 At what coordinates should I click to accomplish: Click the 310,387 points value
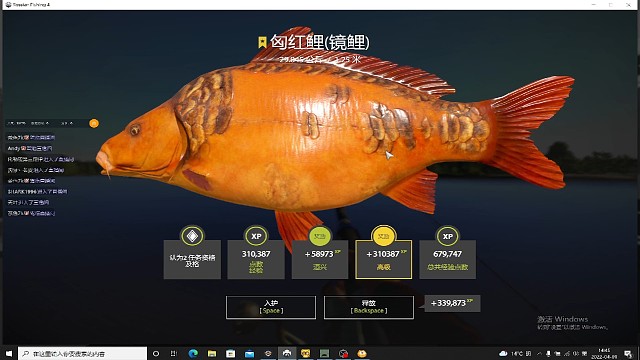point(256,254)
